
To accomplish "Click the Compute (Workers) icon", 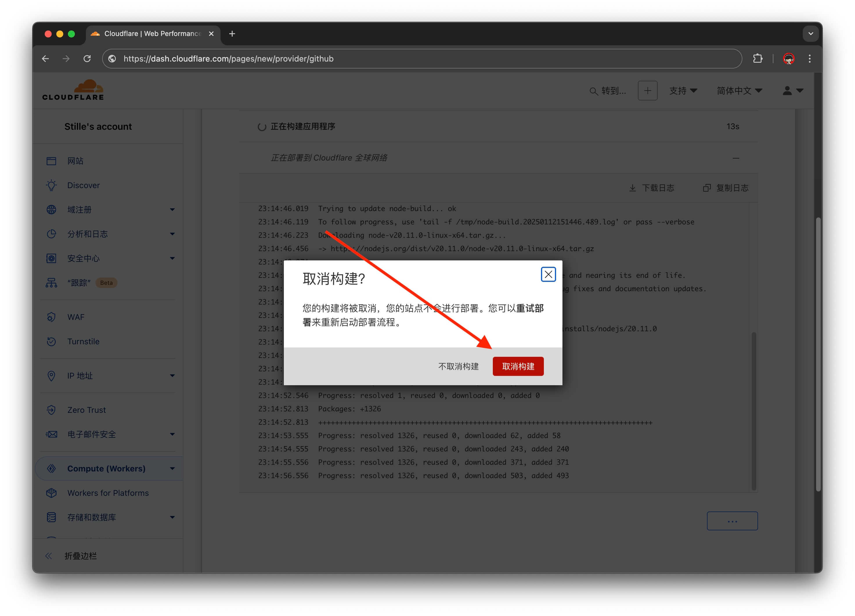I will (51, 469).
